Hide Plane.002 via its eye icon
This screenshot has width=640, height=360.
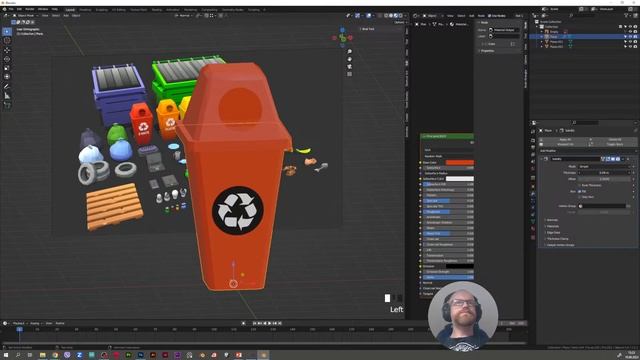pyautogui.click(x=630, y=47)
